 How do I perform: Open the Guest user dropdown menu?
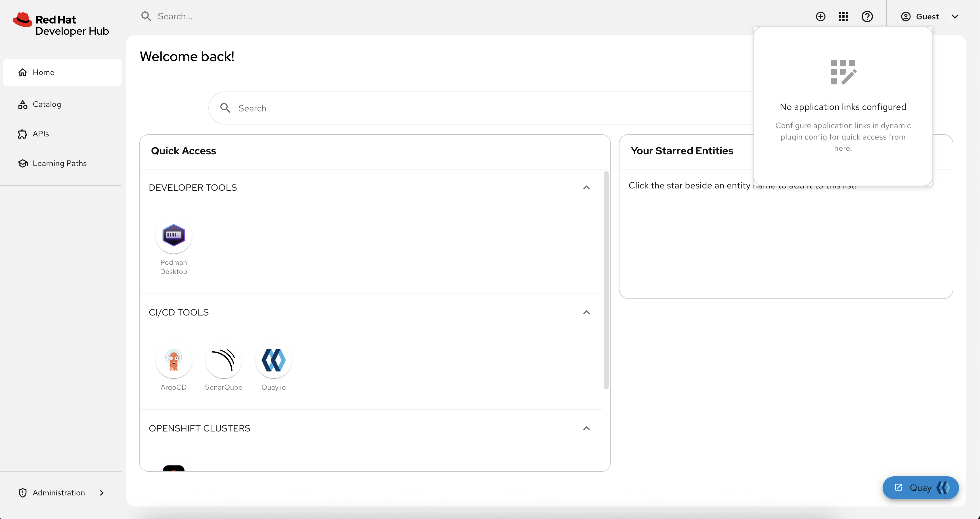click(x=929, y=16)
